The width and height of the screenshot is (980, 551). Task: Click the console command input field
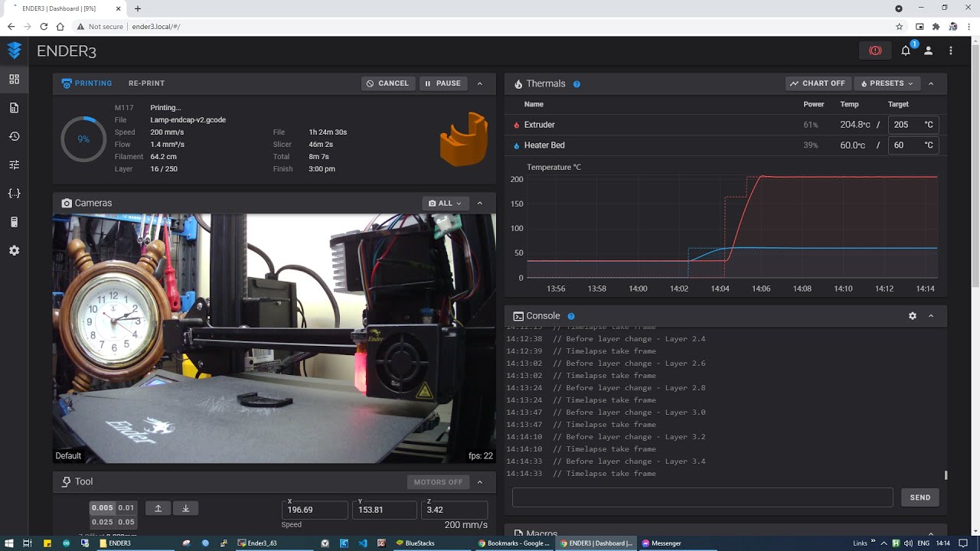pos(702,497)
